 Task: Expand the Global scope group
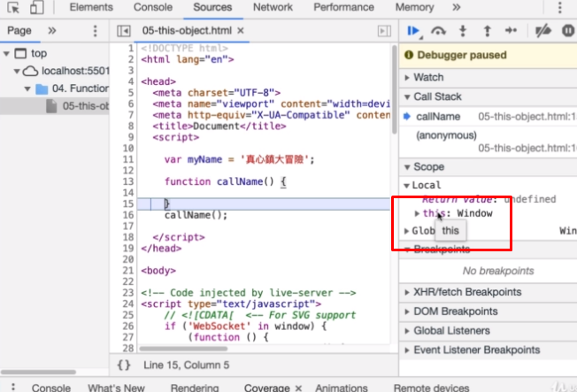coord(406,231)
